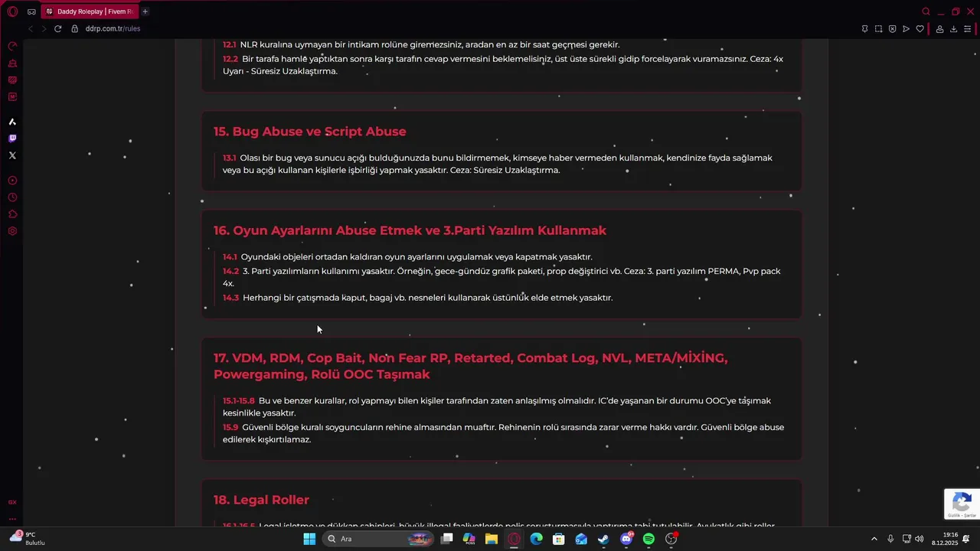Click rule number 12.1
The width and height of the screenshot is (980, 551).
229,45
